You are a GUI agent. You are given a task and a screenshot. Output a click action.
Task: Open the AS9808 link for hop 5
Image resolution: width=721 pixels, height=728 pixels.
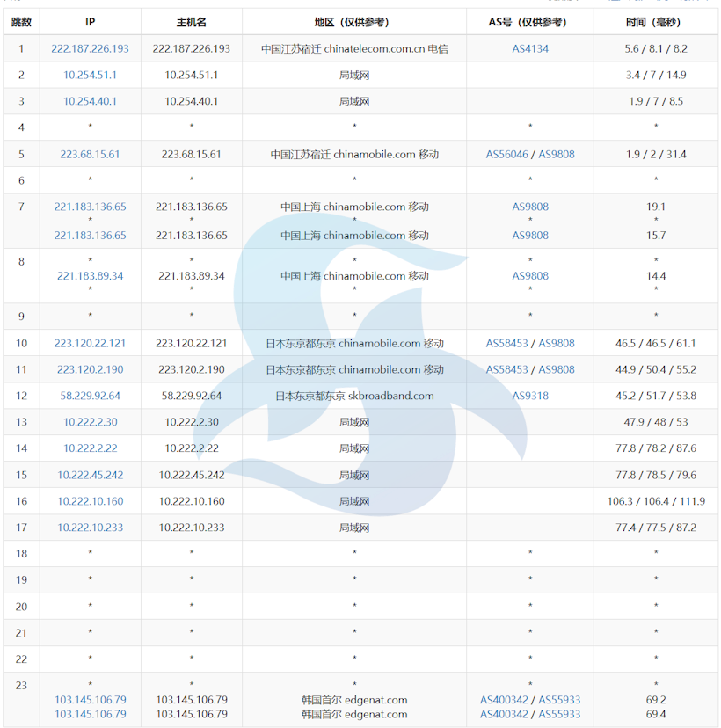(x=556, y=154)
